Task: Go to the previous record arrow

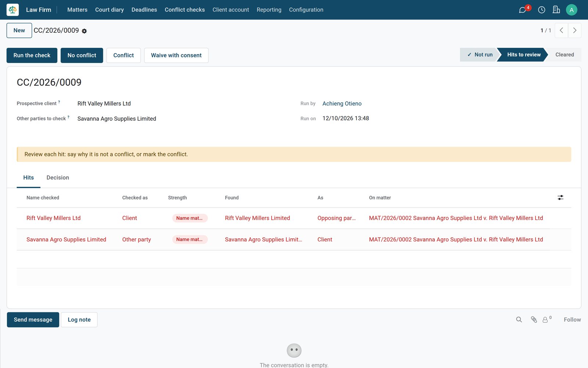Action: pos(561,31)
